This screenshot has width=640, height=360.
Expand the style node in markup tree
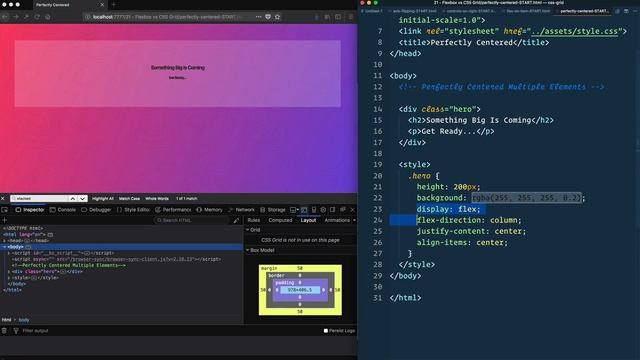(x=9, y=278)
